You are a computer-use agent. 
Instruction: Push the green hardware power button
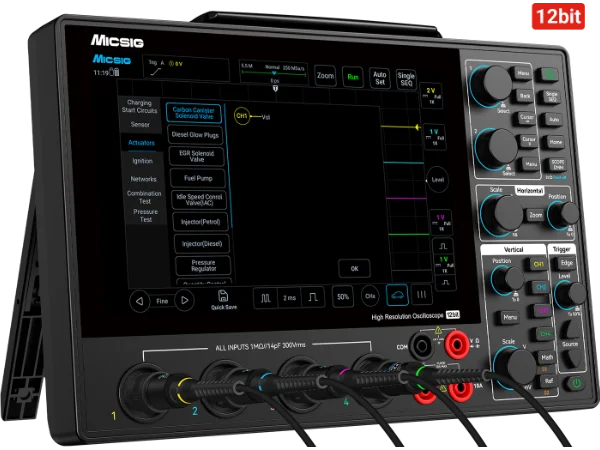576,383
